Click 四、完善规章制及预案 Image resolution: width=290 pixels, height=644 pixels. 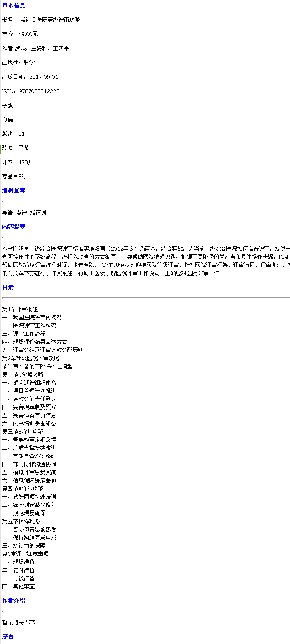[x=29, y=407]
